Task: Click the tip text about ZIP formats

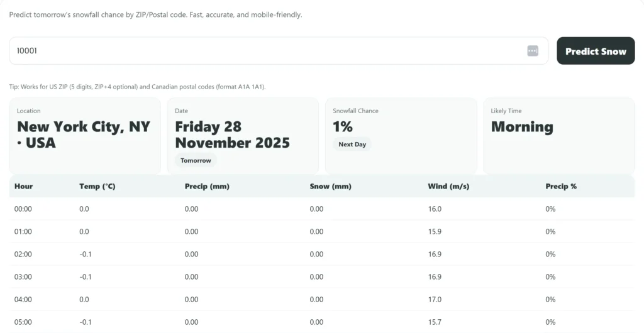Action: point(138,87)
